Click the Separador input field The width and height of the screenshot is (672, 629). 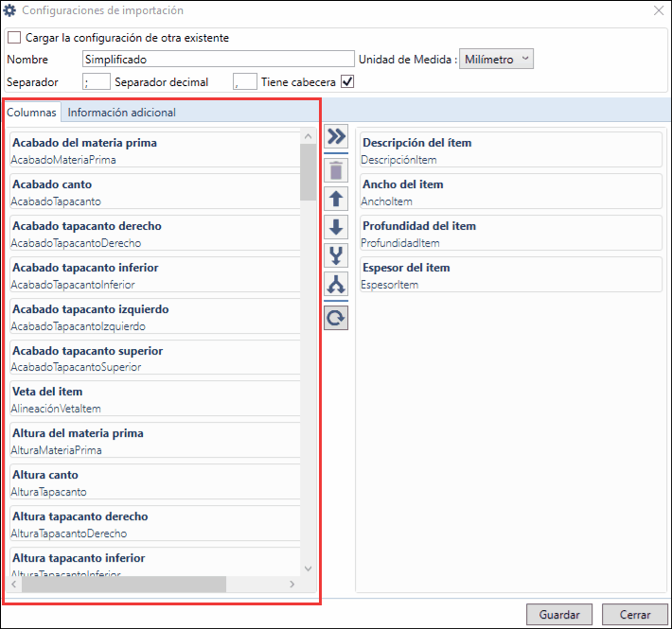click(96, 81)
